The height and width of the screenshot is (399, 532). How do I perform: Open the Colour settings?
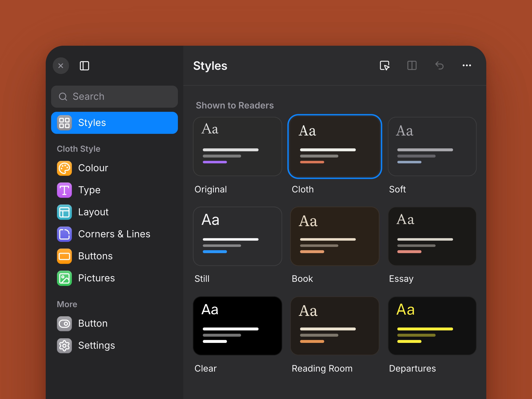pyautogui.click(x=115, y=168)
